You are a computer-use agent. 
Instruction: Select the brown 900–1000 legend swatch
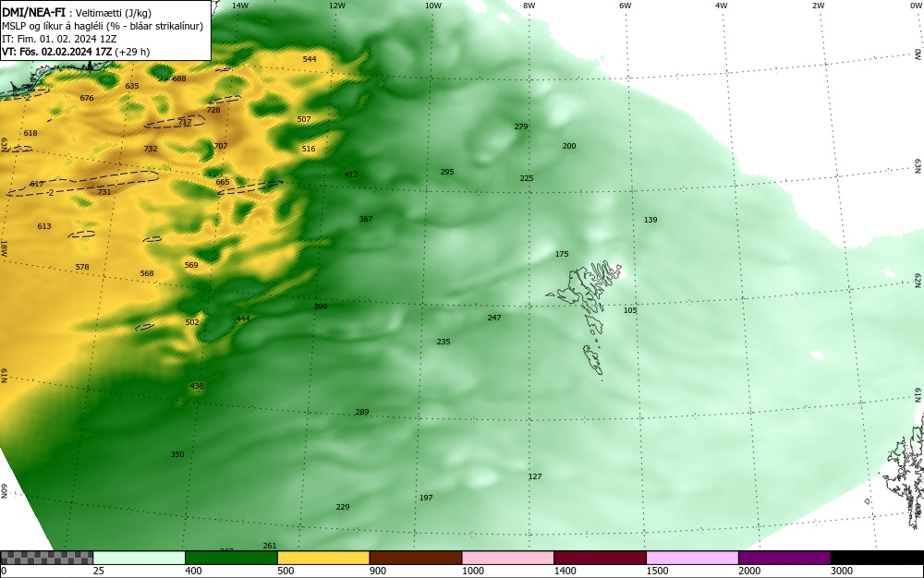(416, 558)
